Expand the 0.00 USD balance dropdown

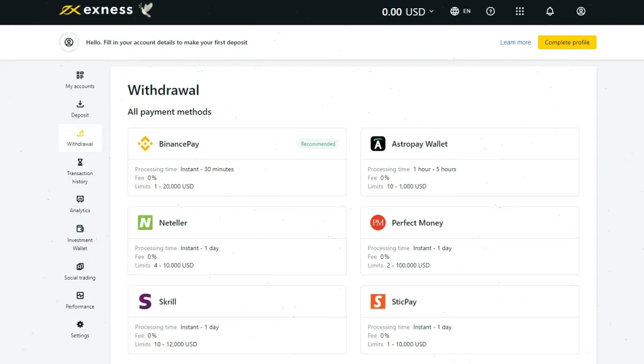pos(408,11)
